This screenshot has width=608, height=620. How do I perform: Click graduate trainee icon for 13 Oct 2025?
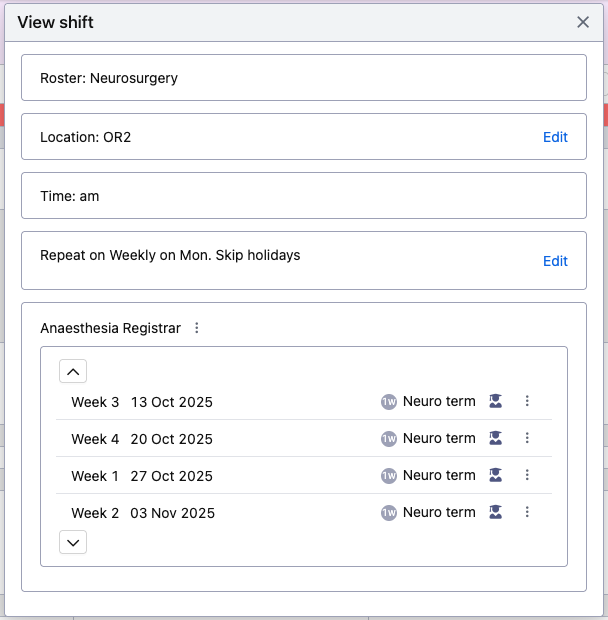(x=495, y=401)
